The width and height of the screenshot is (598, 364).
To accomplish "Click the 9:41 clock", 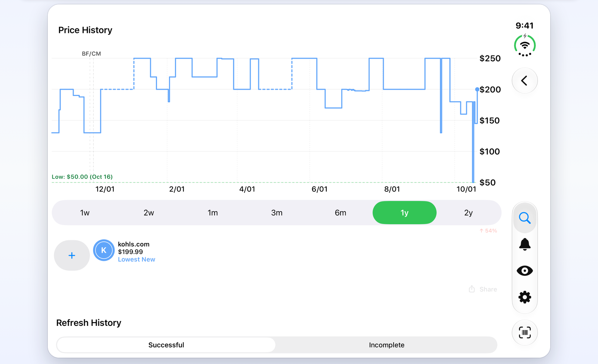I will [x=525, y=25].
